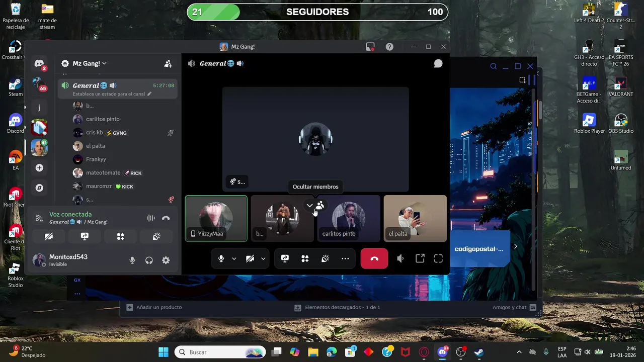Open soundboard in sidebar voice panel
This screenshot has height=362, width=644.
click(x=156, y=236)
